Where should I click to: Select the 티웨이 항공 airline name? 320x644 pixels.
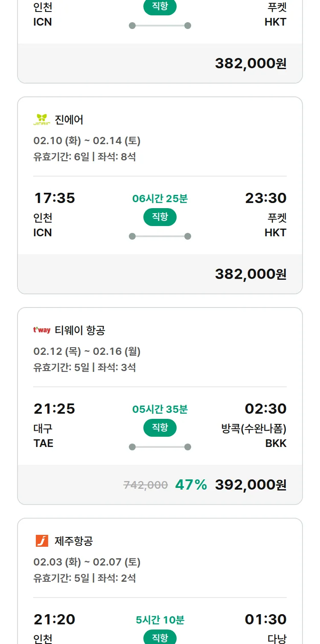pyautogui.click(x=80, y=330)
